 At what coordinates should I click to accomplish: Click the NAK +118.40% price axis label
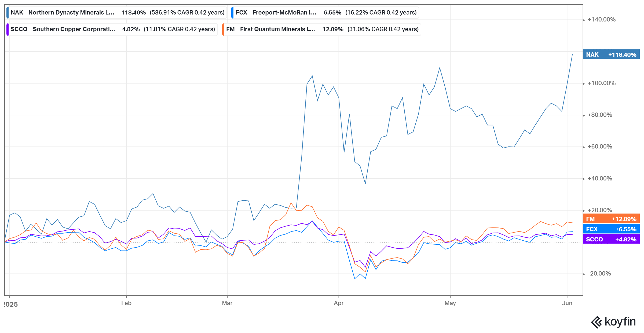[611, 55]
